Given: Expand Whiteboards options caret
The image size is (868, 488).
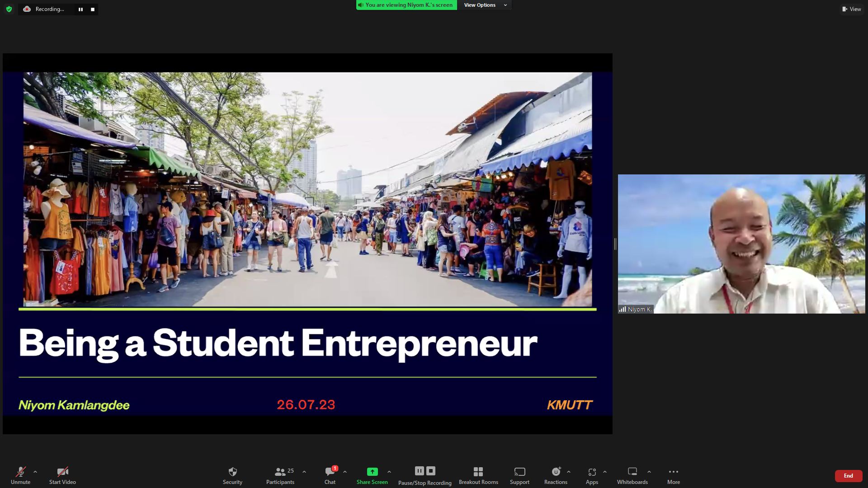Looking at the screenshot, I should 649,472.
